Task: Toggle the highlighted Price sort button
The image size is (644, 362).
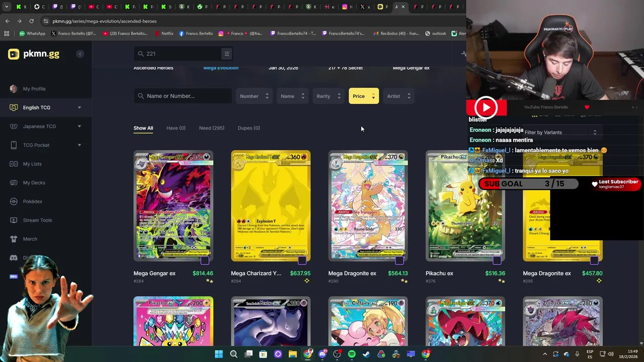Action: (x=364, y=96)
